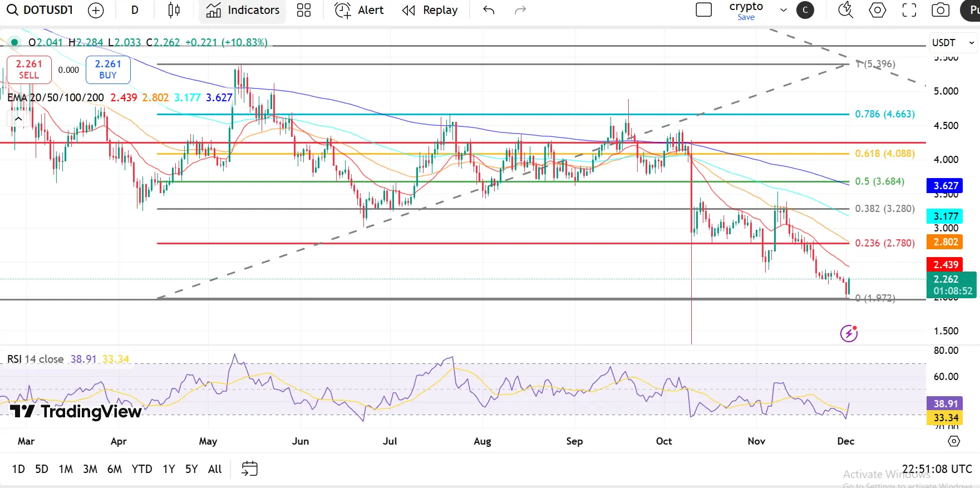Screen dimensions: 980x488
Task: Enter fullscreen mode
Action: tap(909, 10)
